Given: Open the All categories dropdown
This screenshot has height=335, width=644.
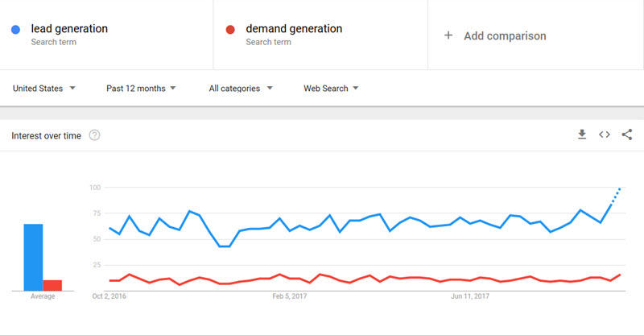Looking at the screenshot, I should pos(241,89).
